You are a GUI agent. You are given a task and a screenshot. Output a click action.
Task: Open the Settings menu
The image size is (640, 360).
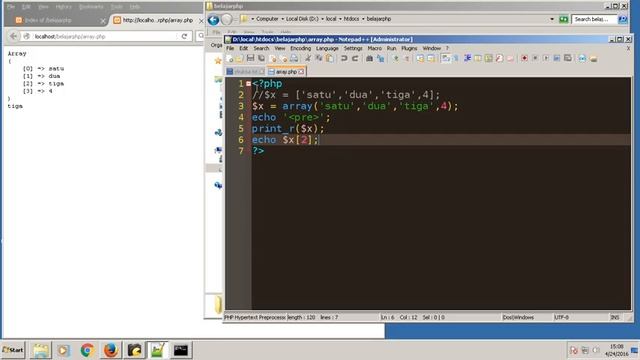(353, 48)
